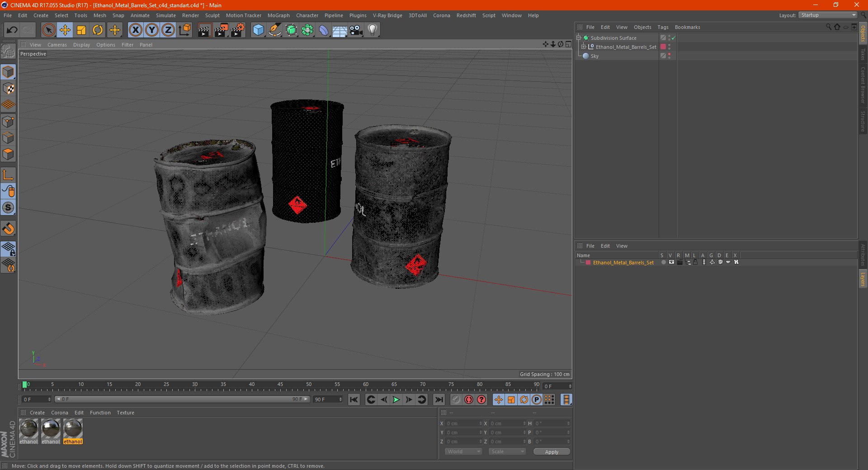Click the timeline preview range slider bar

[182, 399]
